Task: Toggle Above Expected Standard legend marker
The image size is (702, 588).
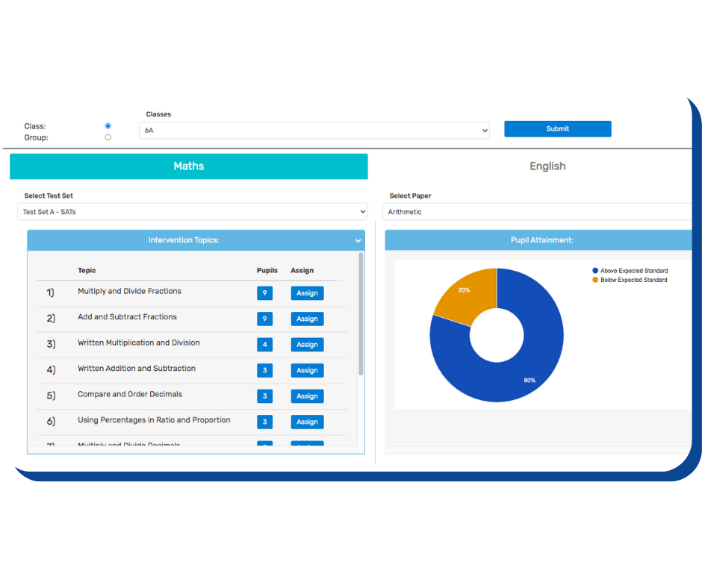Action: tap(595, 271)
